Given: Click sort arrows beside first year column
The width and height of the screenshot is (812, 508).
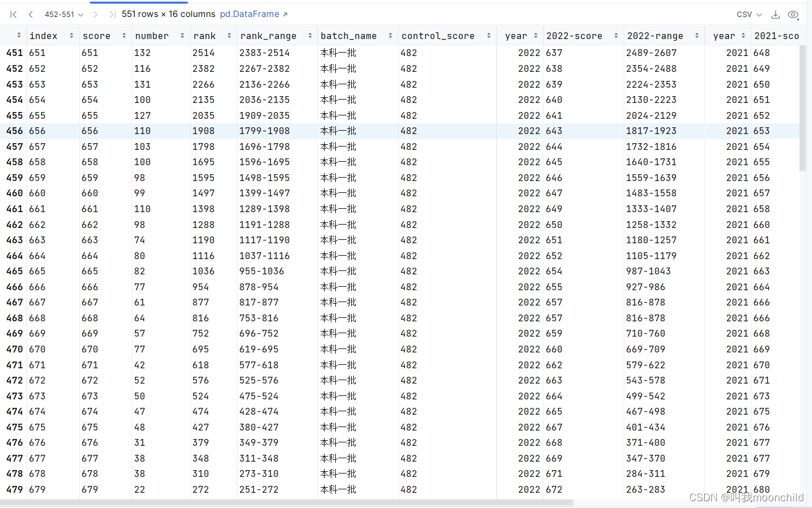Looking at the screenshot, I should pos(536,36).
